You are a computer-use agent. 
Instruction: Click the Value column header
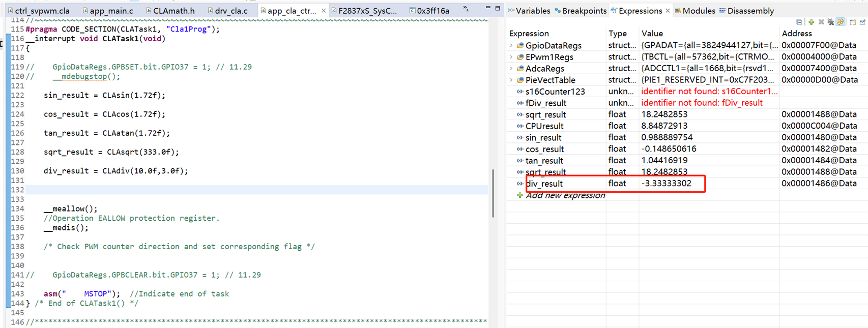coord(652,34)
